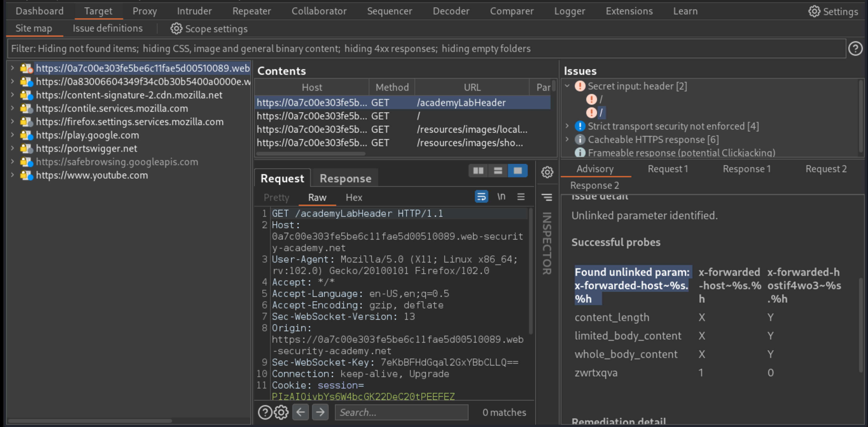Click the Contents horizontal scrollbar
Image resolution: width=868 pixels, height=427 pixels.
(x=311, y=154)
